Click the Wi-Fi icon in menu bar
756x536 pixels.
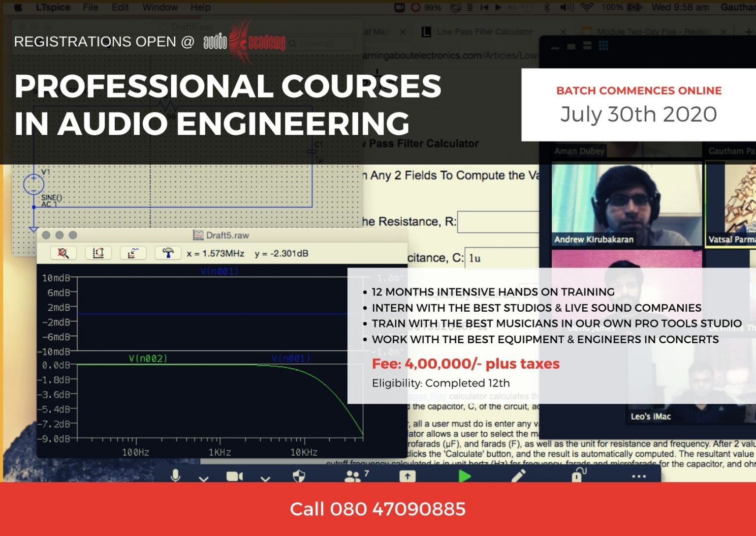tap(586, 7)
